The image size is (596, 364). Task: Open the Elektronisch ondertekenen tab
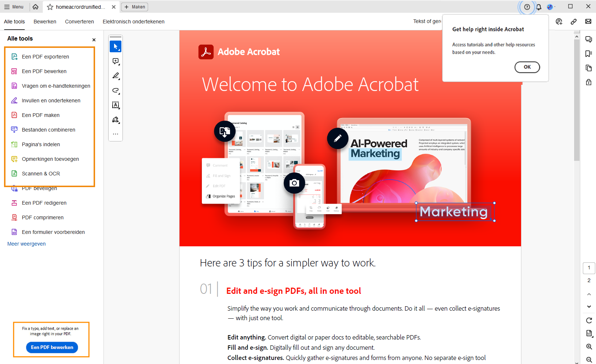[x=133, y=22]
